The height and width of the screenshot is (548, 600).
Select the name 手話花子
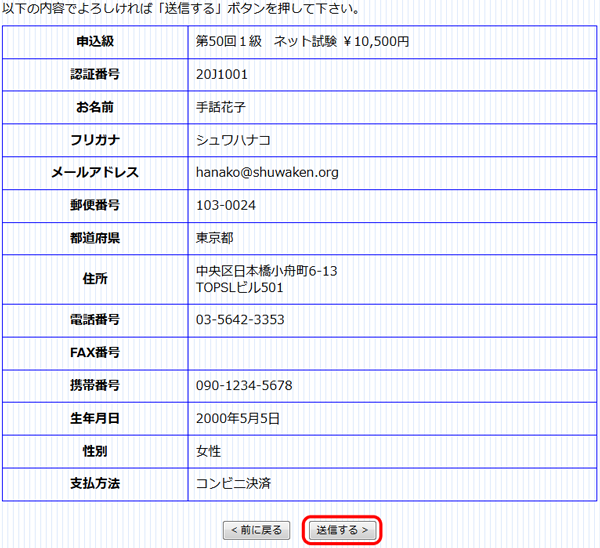click(x=221, y=107)
